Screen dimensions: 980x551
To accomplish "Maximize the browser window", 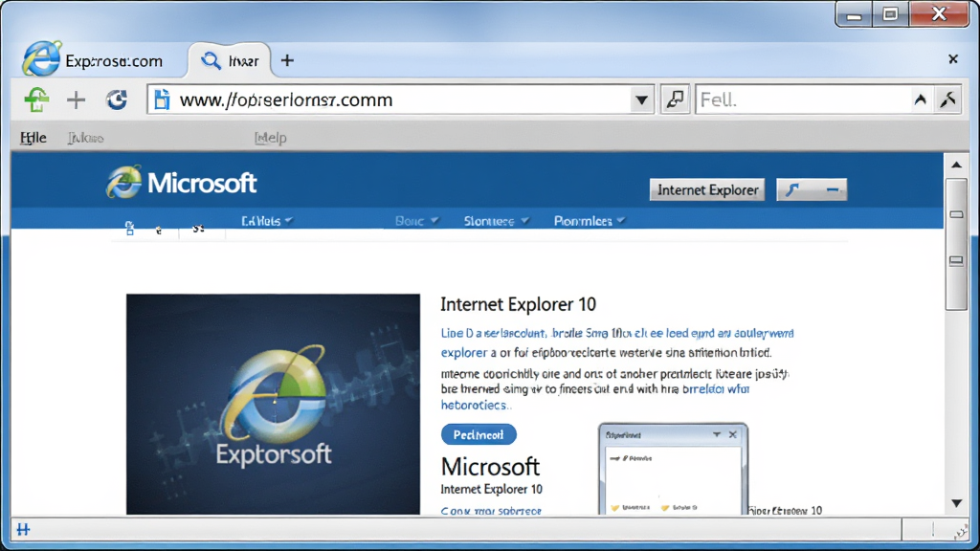I will click(x=891, y=14).
